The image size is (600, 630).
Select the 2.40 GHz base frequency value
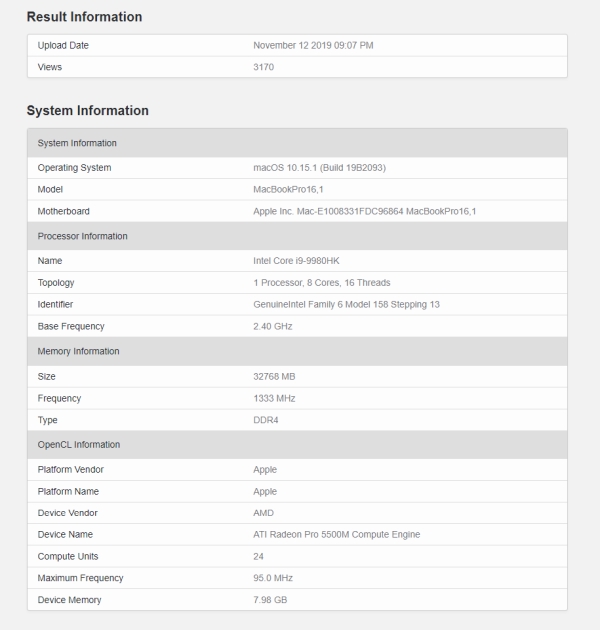point(274,326)
